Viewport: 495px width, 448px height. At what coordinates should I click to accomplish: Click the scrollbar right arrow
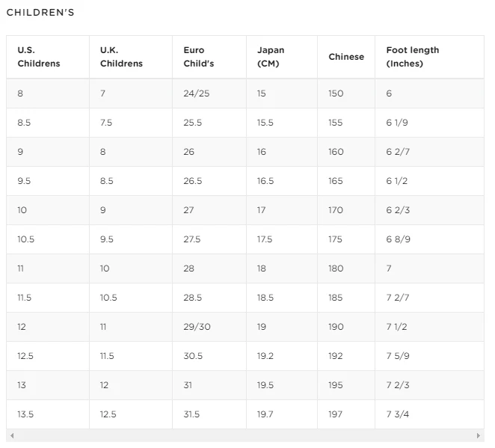tap(479, 435)
